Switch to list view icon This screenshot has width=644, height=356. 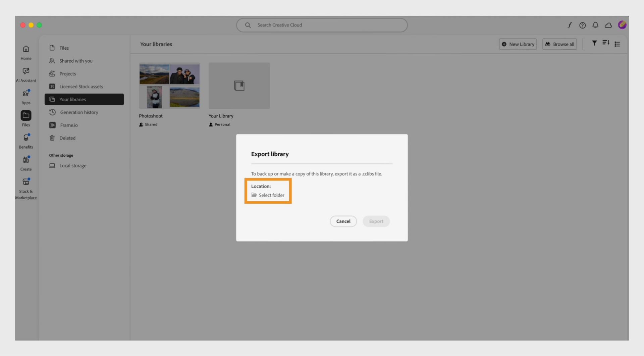(x=617, y=44)
